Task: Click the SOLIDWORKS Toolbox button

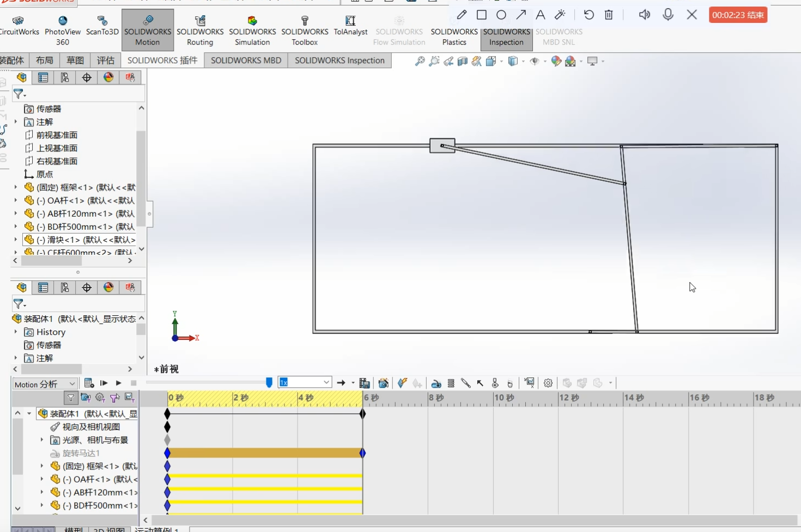Action: tap(305, 30)
